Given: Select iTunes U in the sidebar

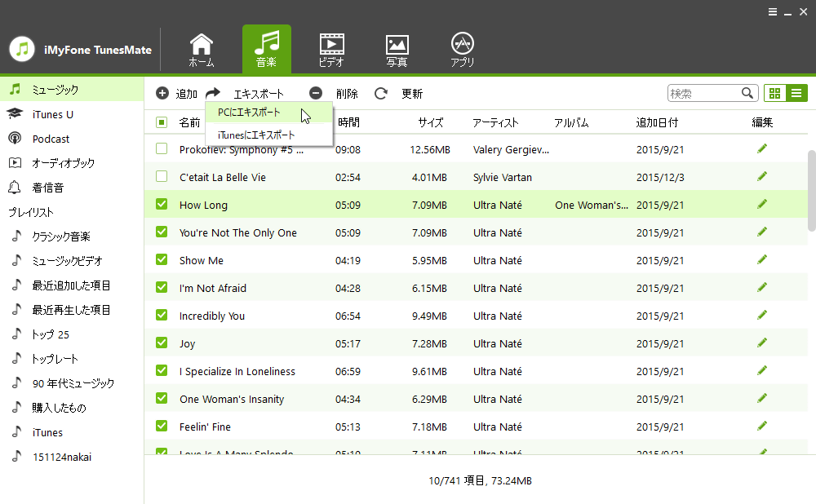Looking at the screenshot, I should 72,114.
